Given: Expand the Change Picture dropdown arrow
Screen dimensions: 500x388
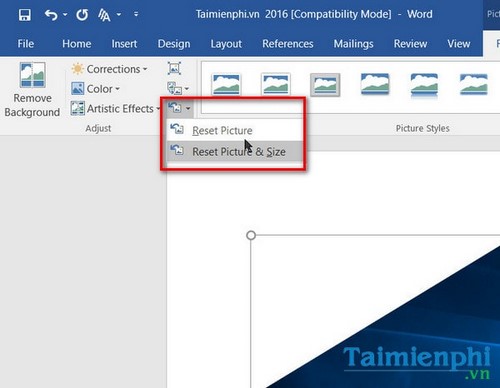Looking at the screenshot, I should click(187, 89).
